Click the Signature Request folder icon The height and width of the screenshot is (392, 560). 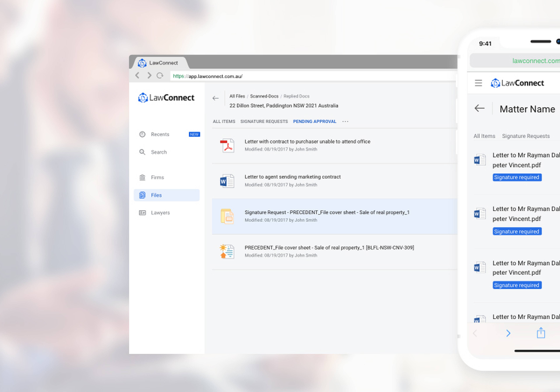227,216
